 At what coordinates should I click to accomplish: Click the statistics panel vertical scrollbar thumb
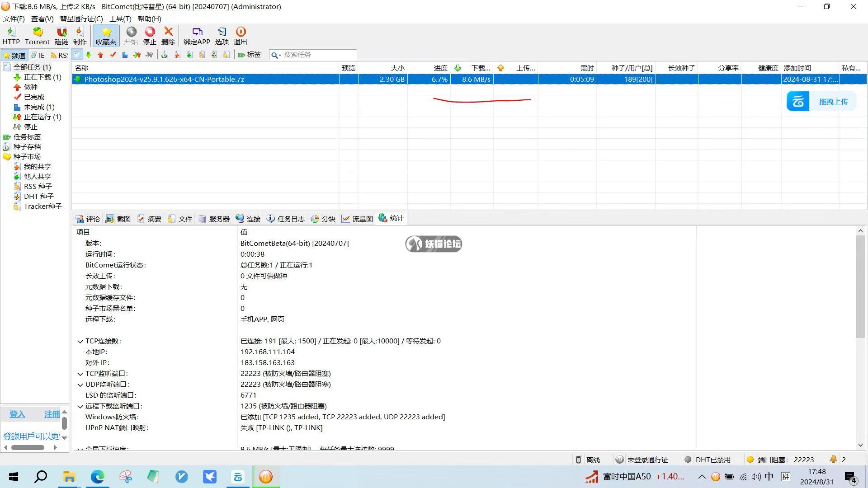click(860, 286)
